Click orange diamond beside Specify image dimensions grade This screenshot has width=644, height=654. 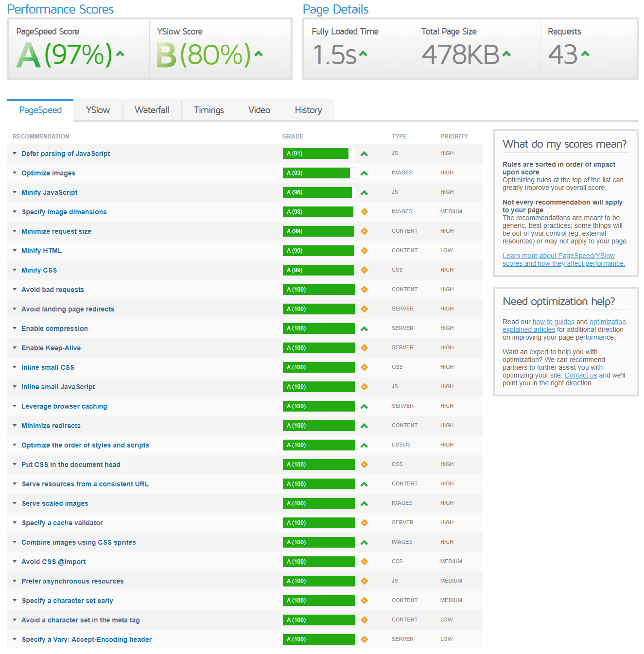click(364, 212)
